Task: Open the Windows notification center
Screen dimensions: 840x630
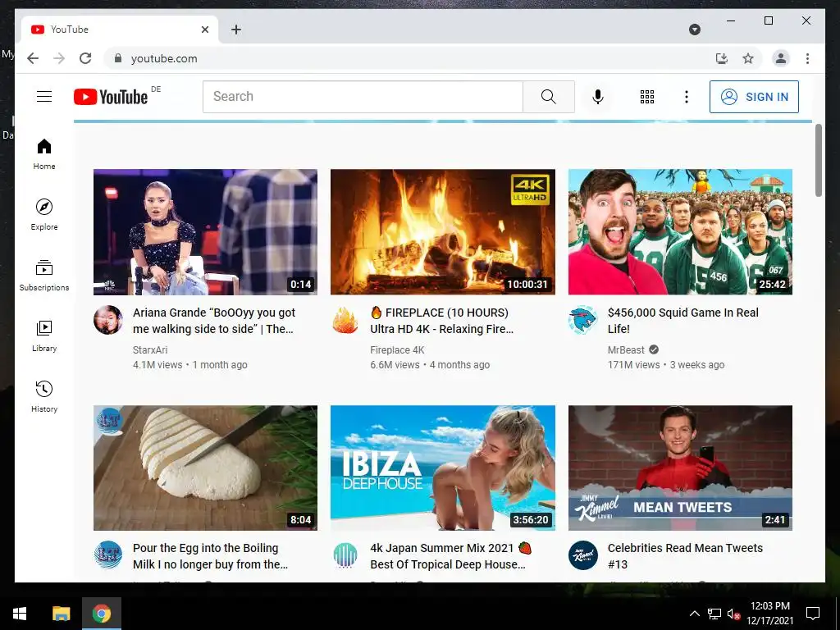Action: 813,614
